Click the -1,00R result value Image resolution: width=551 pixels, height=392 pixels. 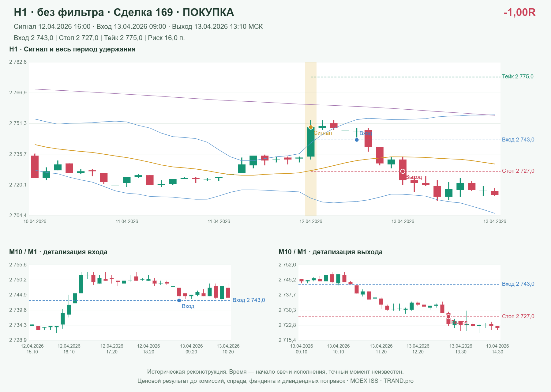click(519, 12)
